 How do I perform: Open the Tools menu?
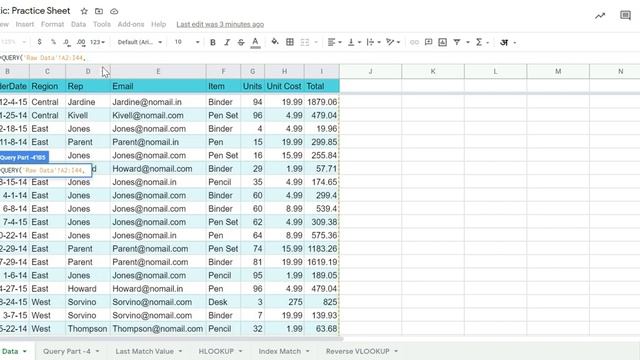[x=102, y=24]
